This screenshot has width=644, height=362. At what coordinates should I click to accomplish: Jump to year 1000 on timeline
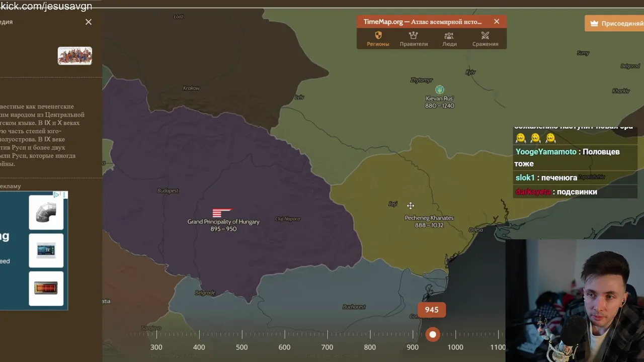tap(455, 347)
